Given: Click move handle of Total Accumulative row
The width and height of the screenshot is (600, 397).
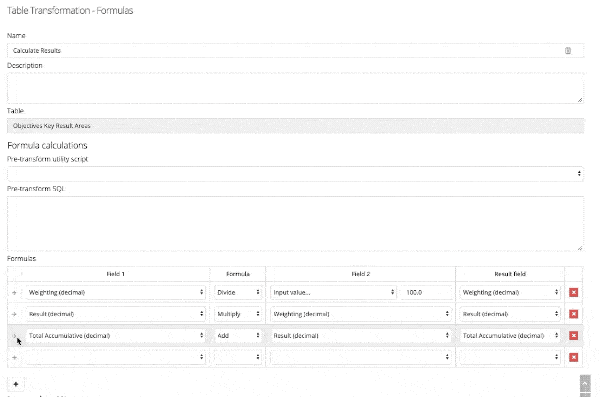Looking at the screenshot, I should click(14, 336).
